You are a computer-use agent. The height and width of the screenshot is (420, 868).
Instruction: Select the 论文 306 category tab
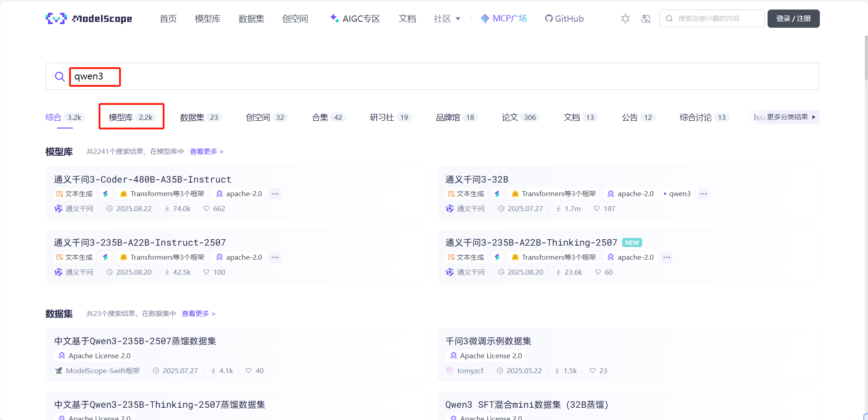(x=519, y=117)
